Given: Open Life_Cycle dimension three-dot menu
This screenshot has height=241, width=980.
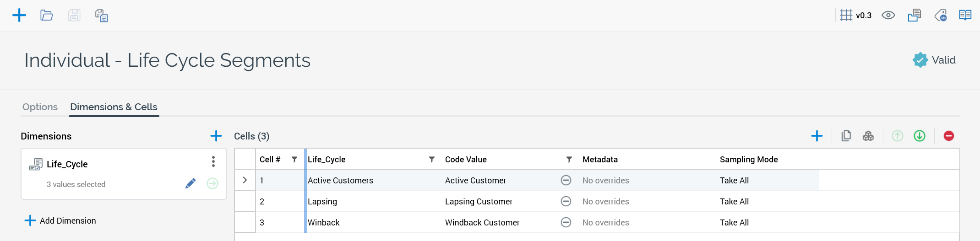Looking at the screenshot, I should (x=213, y=161).
